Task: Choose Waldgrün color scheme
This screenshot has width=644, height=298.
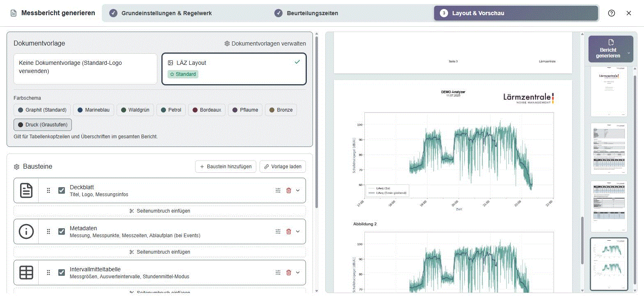Action: click(135, 110)
